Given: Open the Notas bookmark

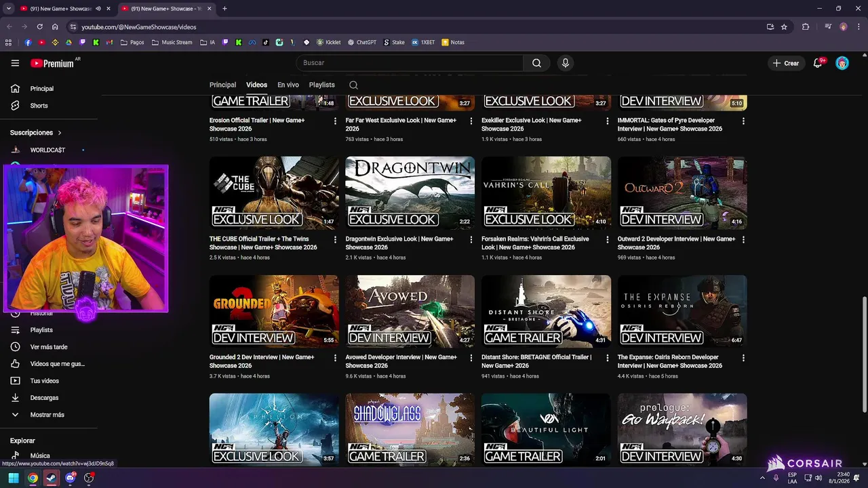Looking at the screenshot, I should click(453, 42).
